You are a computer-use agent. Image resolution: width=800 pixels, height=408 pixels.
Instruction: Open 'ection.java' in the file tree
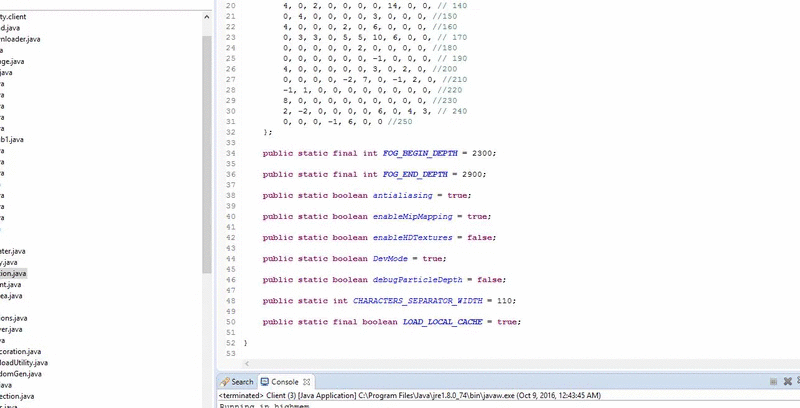[17, 396]
